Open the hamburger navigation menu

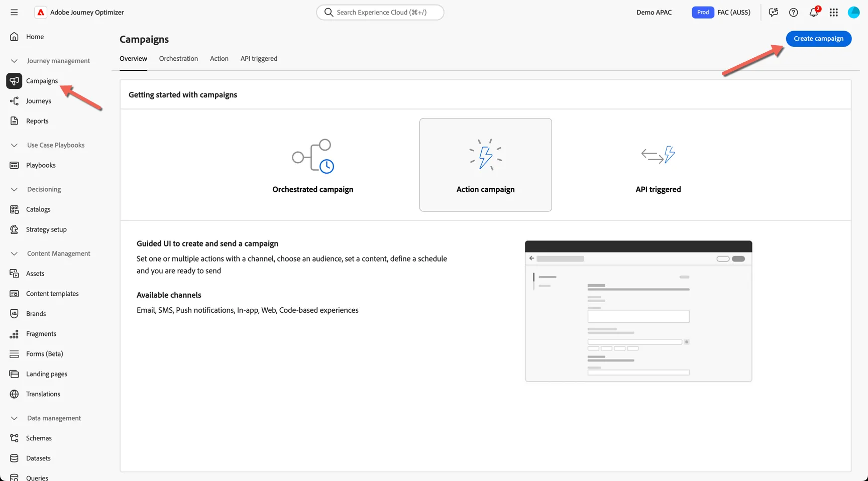[x=14, y=12]
